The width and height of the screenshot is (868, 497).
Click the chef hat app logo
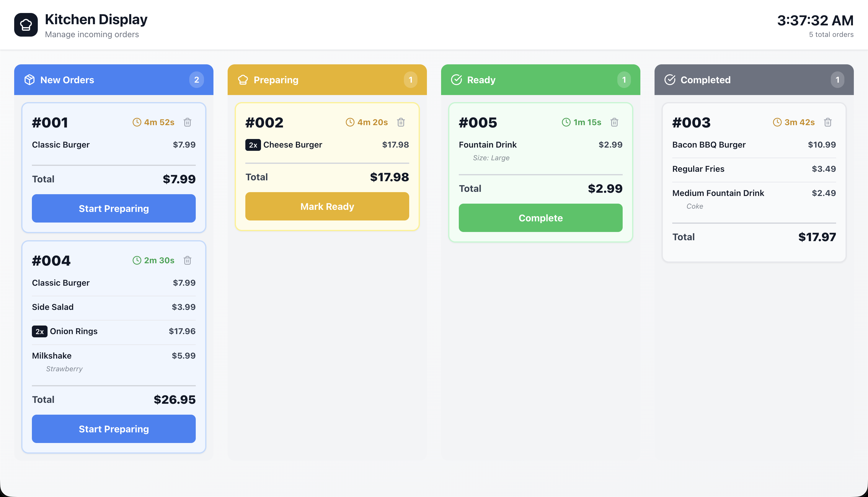pyautogui.click(x=26, y=25)
